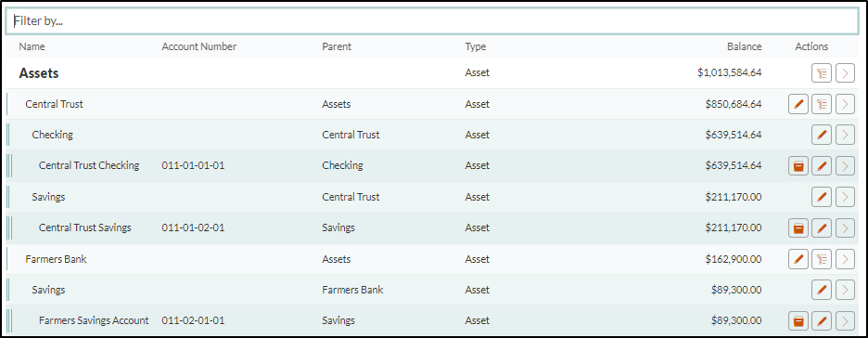Click the chevron for Savings under Central Trust
Screen dimensions: 868x338
(x=845, y=196)
